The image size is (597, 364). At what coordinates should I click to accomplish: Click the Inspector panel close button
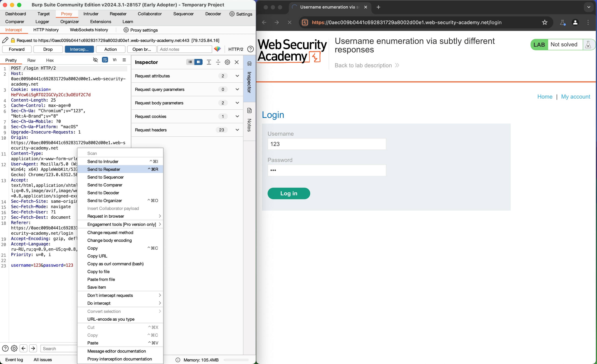(238, 62)
